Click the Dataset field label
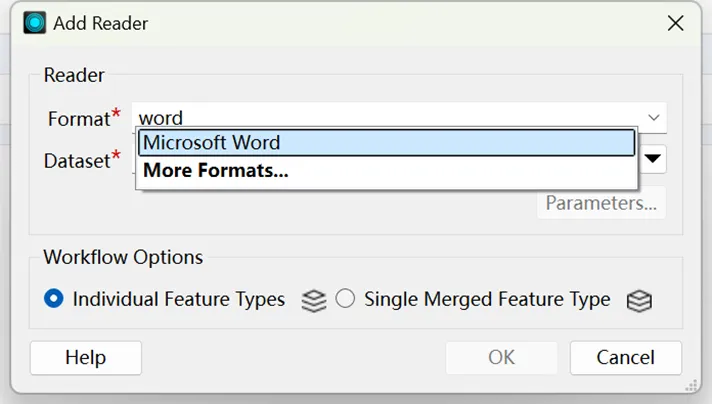Image resolution: width=712 pixels, height=404 pixels. click(76, 159)
